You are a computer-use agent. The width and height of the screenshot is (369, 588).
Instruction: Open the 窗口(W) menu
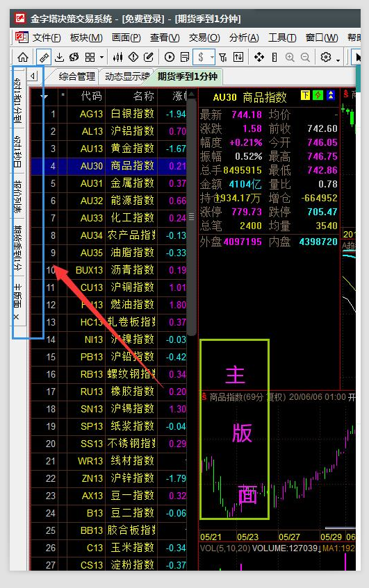(322, 37)
